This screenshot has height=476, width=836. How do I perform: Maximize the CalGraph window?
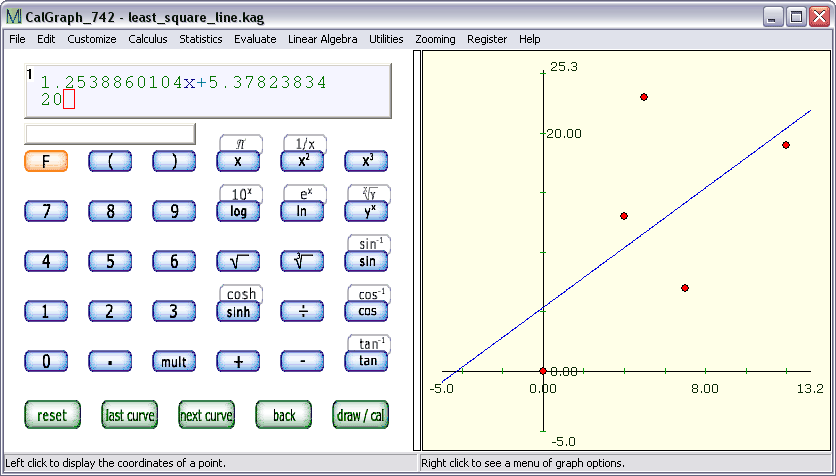796,17
